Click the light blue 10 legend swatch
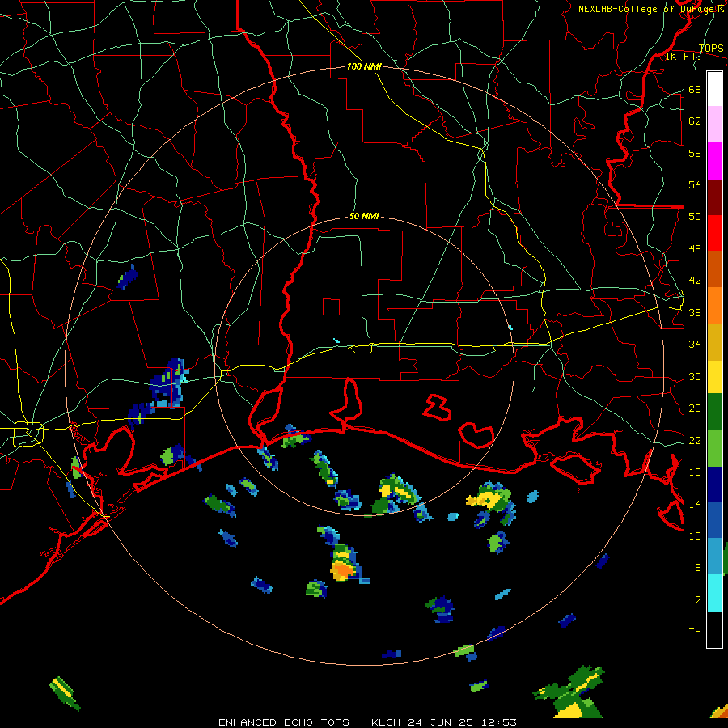Viewport: 728px width, 728px height. point(714,556)
